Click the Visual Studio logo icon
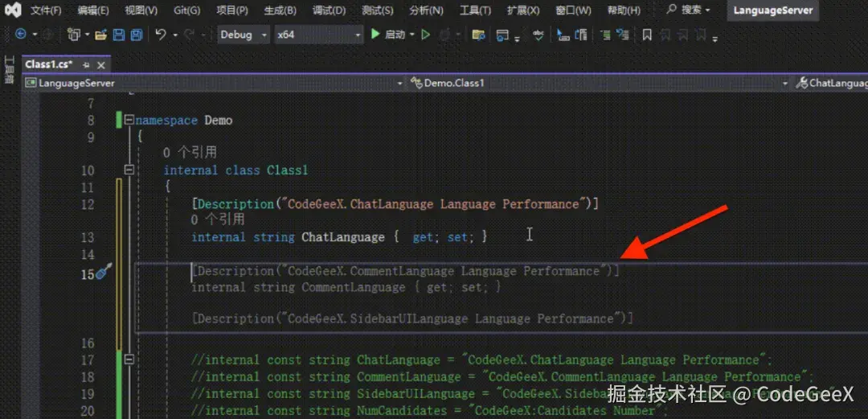This screenshot has height=419, width=868. click(14, 10)
